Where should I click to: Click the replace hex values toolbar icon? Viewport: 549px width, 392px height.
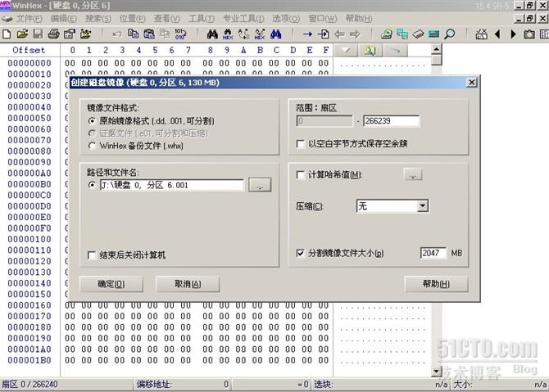tap(260, 34)
